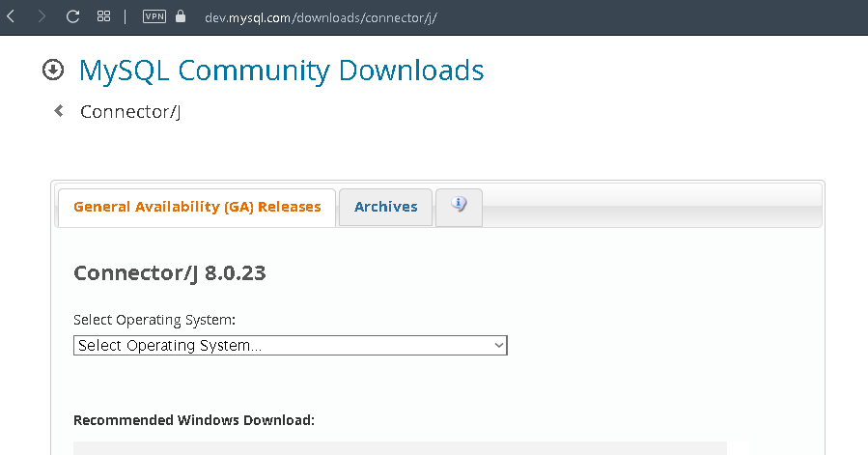Click the Connector/J breadcrumb text
The width and height of the screenshot is (868, 455).
(x=130, y=112)
